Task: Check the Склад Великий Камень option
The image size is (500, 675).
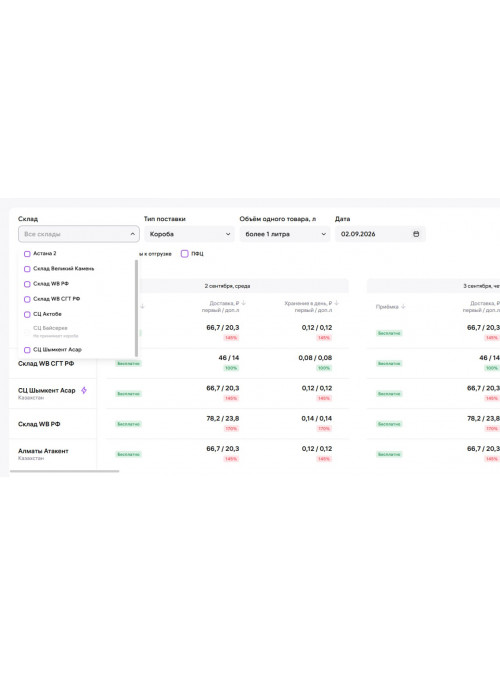Action: tap(27, 269)
